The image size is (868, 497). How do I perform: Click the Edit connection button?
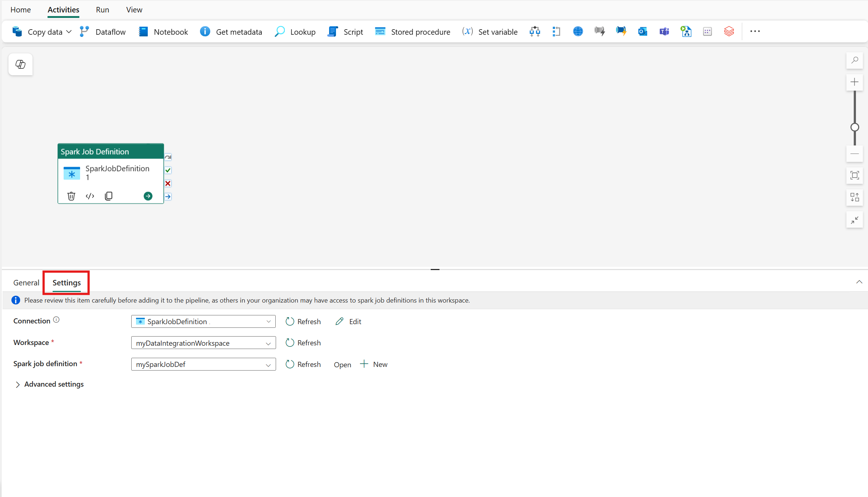click(349, 321)
